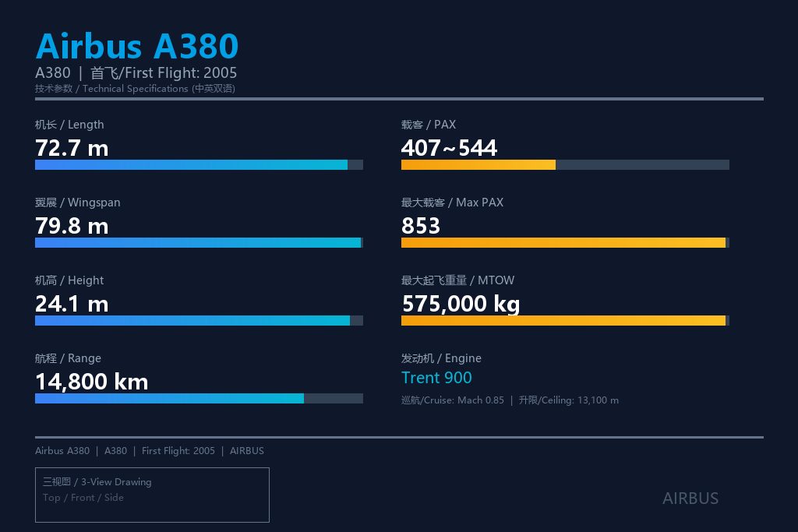Click the Wingspan 79.8 m bar
798x532 pixels.
[x=199, y=242]
